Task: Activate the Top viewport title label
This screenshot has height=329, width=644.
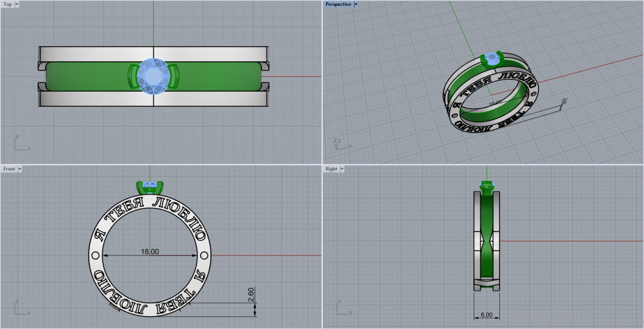Action: [8, 4]
